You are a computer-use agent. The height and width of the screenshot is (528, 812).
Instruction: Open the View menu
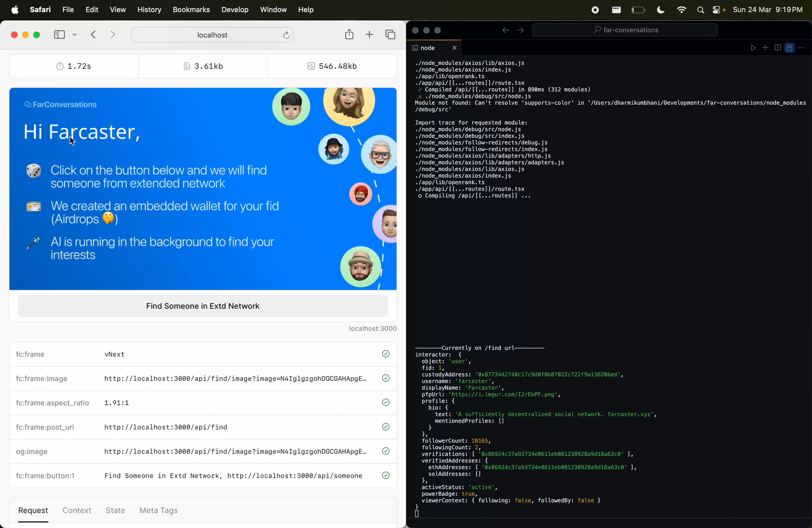click(118, 10)
